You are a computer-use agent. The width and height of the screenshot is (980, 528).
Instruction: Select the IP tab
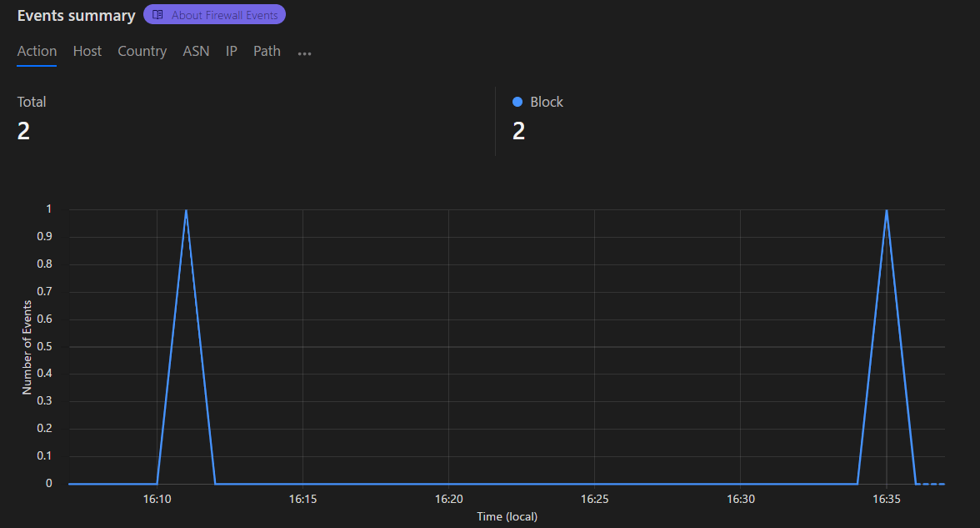(232, 52)
